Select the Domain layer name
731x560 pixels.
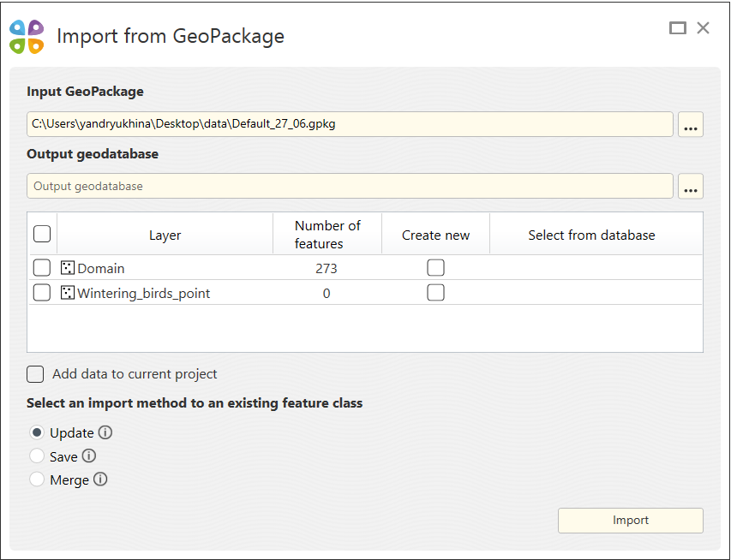101,268
